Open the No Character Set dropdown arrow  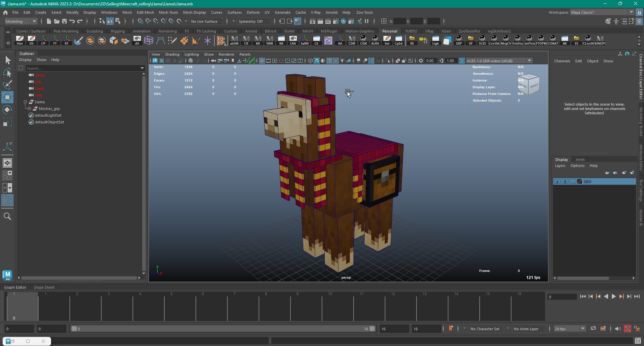[x=465, y=329]
